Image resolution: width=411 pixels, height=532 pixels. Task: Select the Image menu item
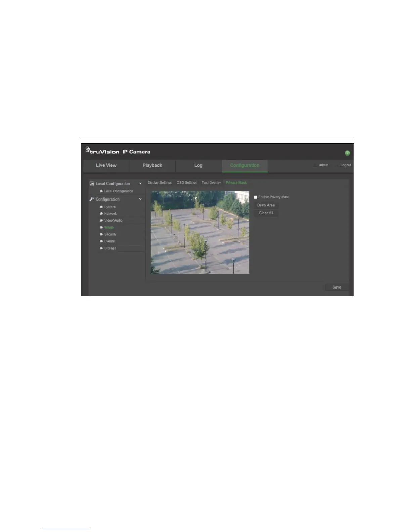click(x=109, y=228)
